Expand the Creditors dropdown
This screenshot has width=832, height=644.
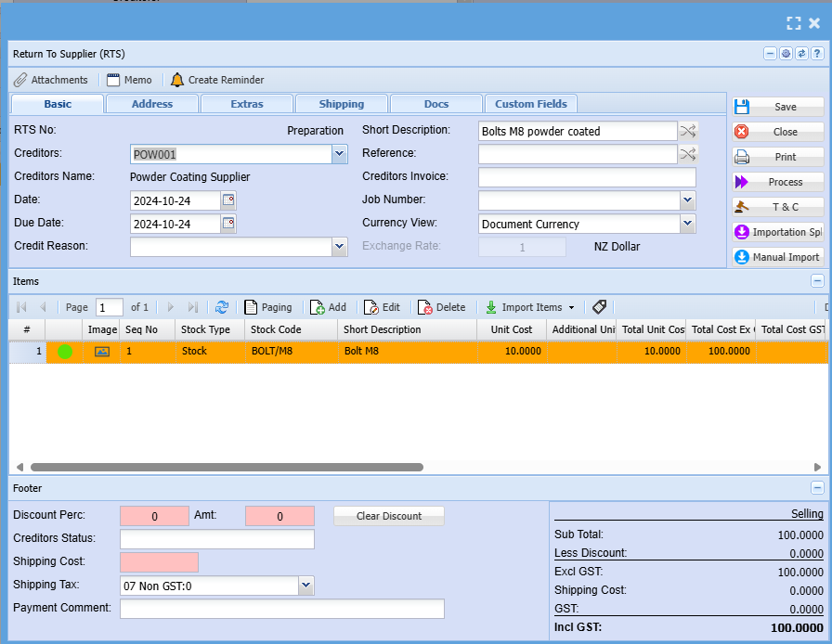pos(340,154)
